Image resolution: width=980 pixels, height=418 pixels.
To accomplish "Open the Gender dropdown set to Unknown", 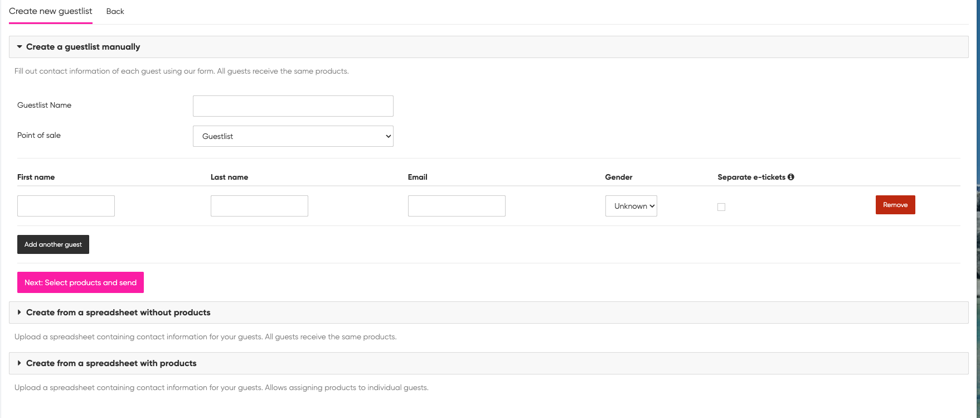I will click(x=631, y=206).
